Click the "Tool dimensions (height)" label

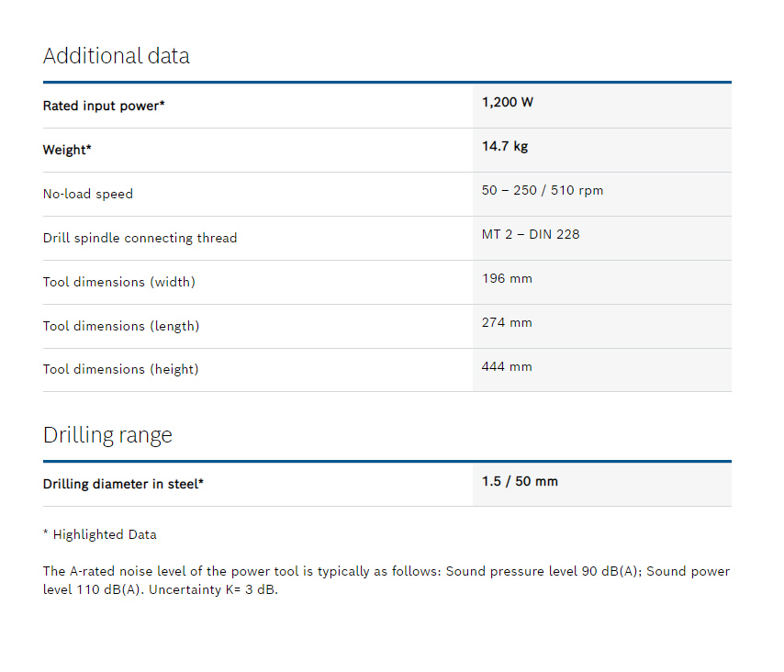tap(120, 369)
